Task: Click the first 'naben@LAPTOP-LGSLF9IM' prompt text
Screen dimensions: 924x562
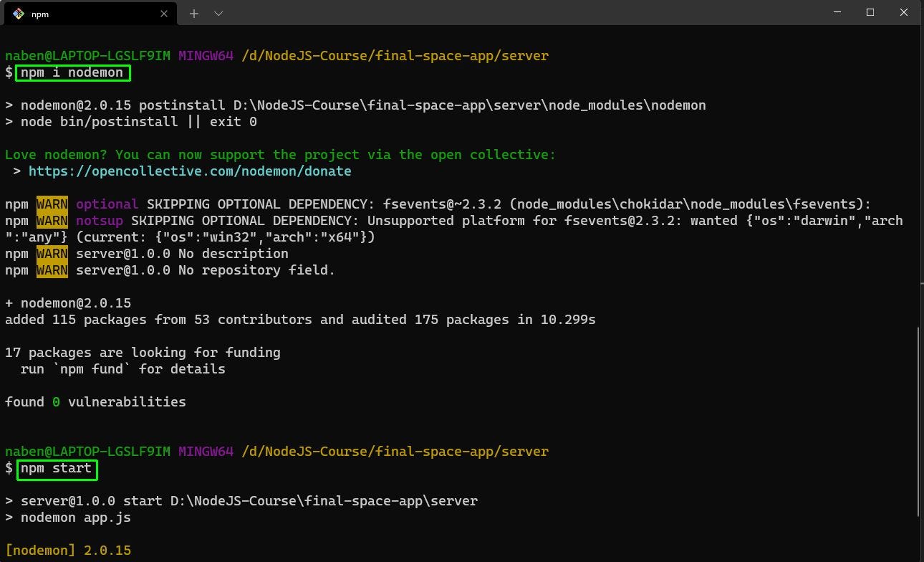Action: pos(87,56)
